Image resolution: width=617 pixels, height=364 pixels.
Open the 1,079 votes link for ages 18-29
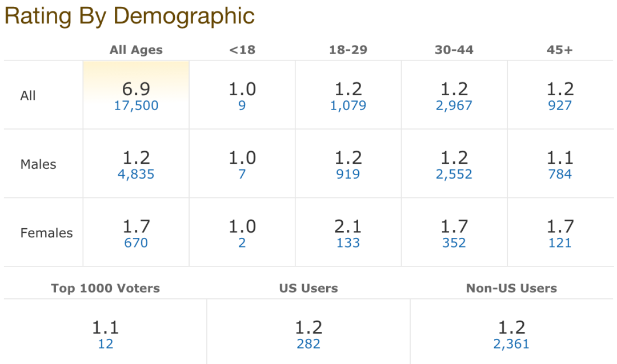348,106
